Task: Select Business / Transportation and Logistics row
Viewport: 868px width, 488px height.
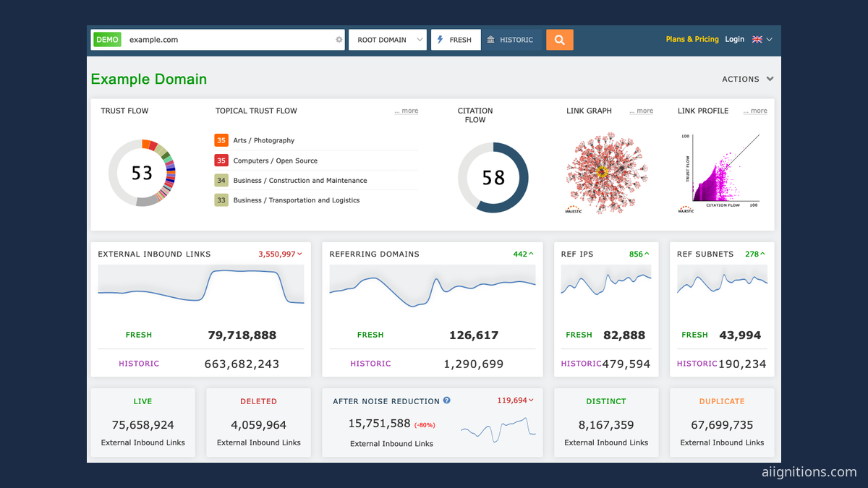Action: coord(316,200)
